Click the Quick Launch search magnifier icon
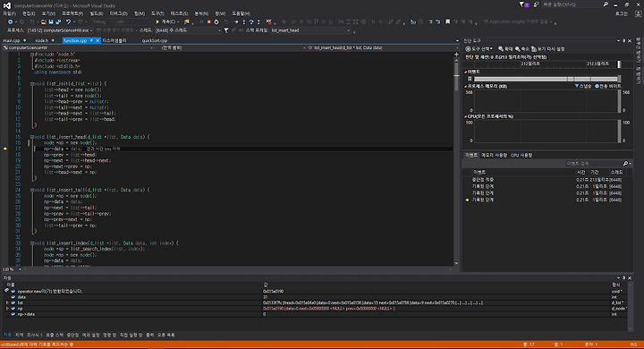 pos(606,4)
